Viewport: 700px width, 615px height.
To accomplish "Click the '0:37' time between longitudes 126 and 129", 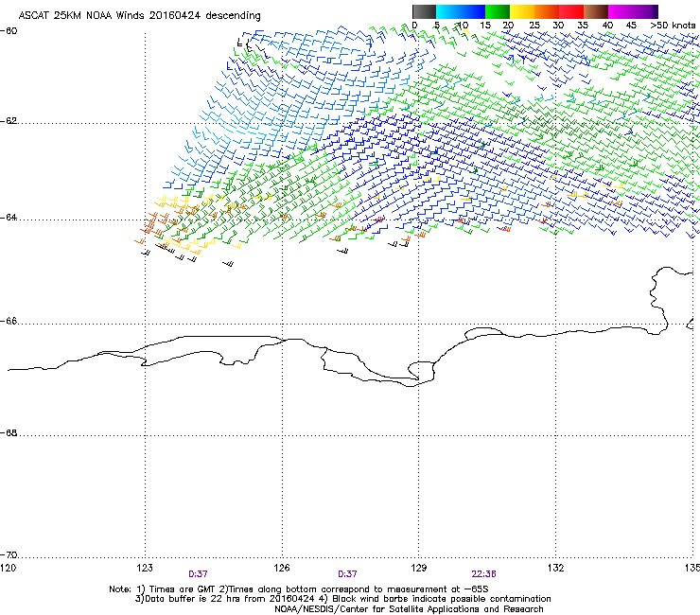I will [x=347, y=574].
